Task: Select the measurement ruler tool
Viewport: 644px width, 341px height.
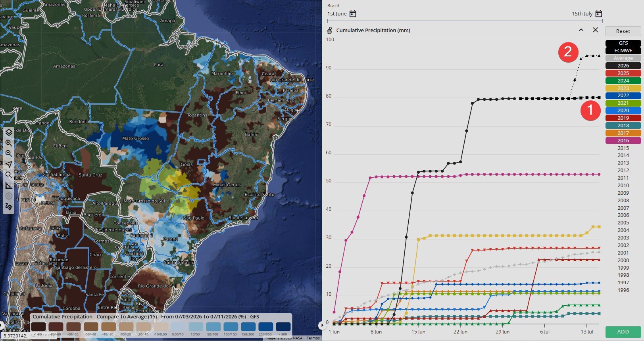Action: [x=9, y=186]
